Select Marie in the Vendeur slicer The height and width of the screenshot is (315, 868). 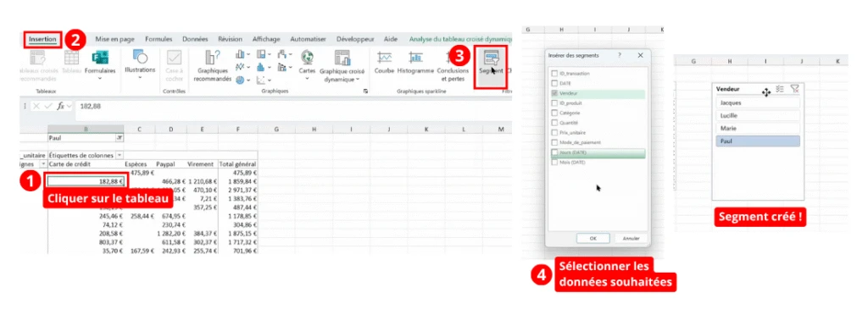click(x=758, y=128)
